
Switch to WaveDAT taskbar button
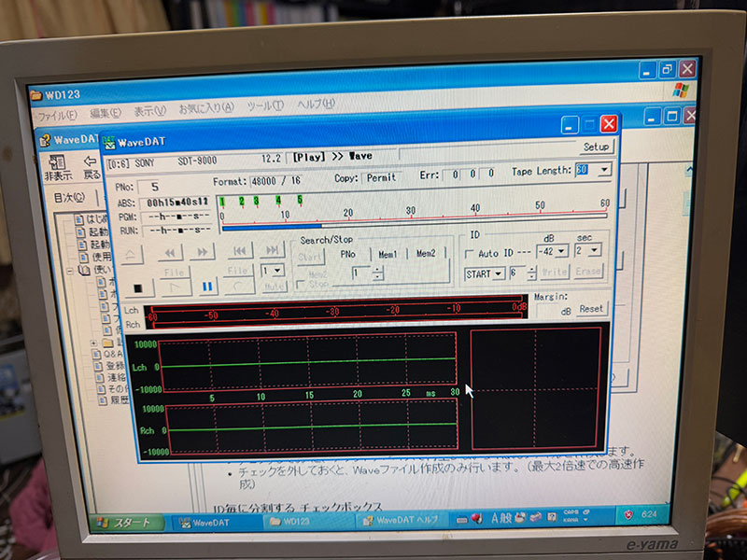[x=216, y=523]
